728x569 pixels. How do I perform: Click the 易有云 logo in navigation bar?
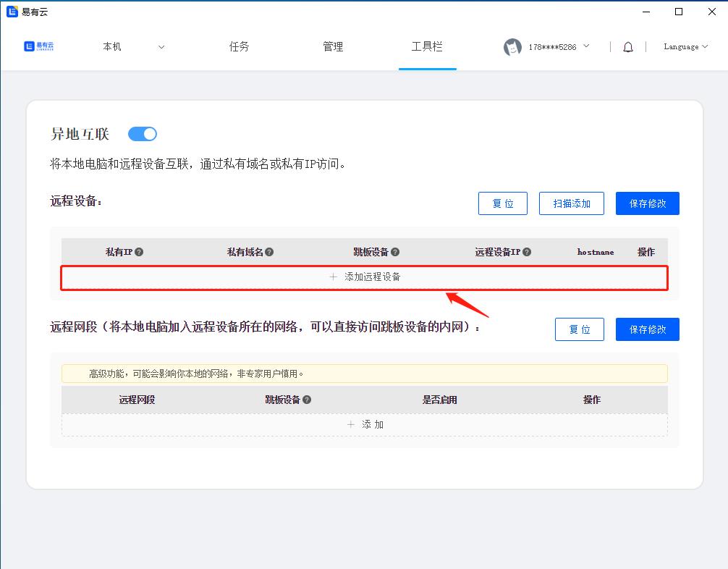point(39,46)
